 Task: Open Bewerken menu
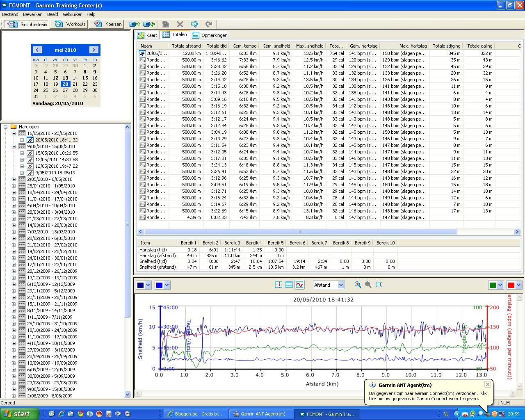click(33, 14)
